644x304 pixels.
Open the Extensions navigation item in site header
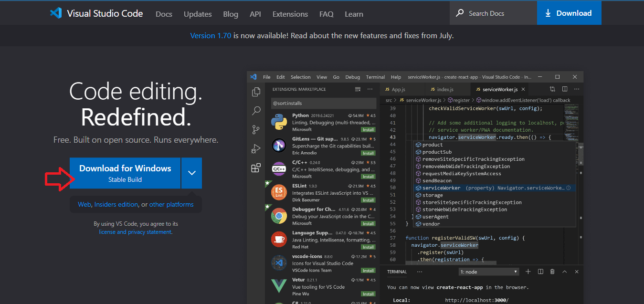290,14
